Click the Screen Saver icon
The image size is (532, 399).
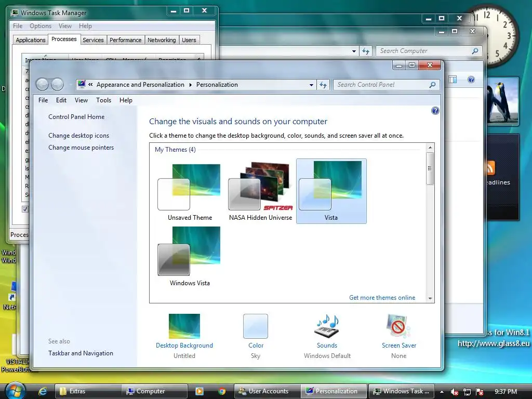(398, 326)
